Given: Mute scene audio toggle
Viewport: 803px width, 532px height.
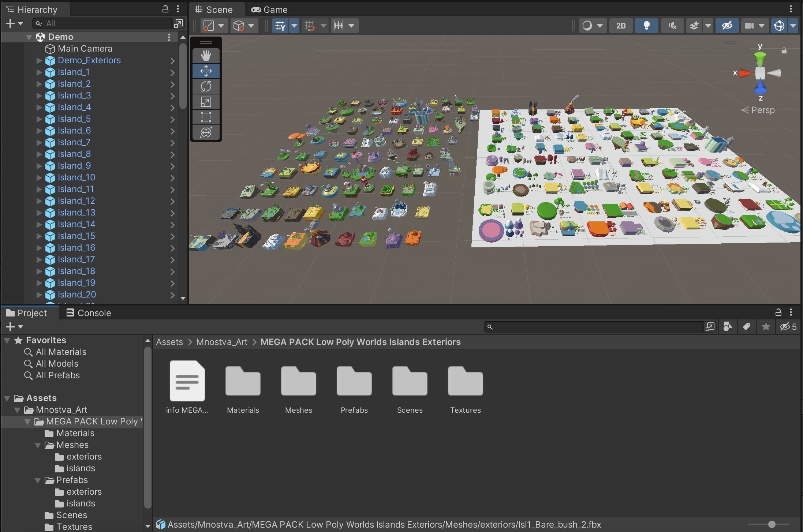Looking at the screenshot, I should click(x=672, y=26).
